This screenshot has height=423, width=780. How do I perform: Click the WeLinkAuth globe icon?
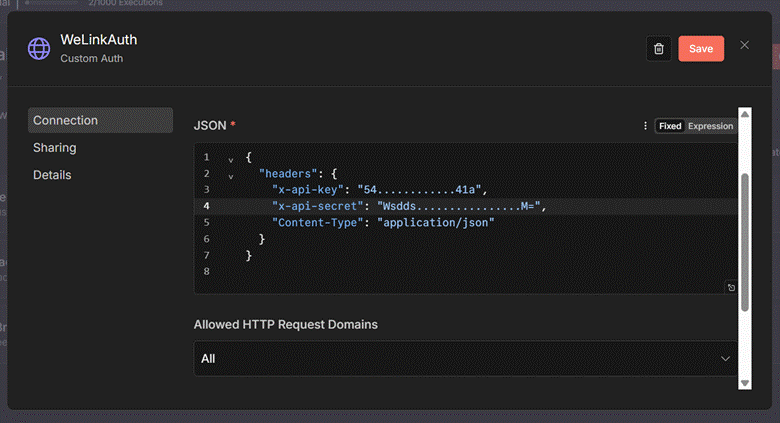click(39, 48)
